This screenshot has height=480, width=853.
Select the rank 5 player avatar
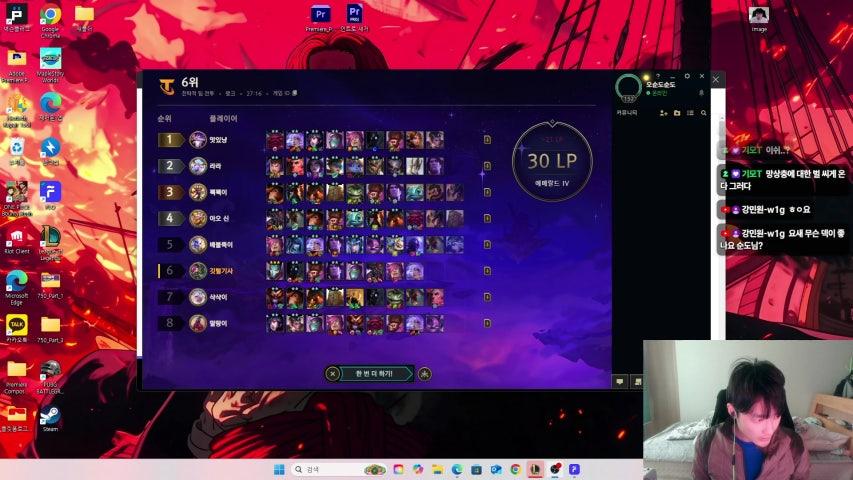click(198, 244)
